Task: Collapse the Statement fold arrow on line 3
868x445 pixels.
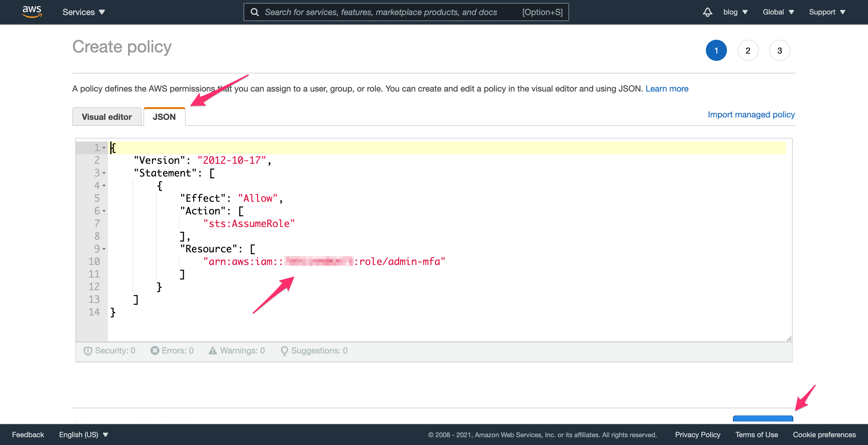Action: tap(104, 173)
